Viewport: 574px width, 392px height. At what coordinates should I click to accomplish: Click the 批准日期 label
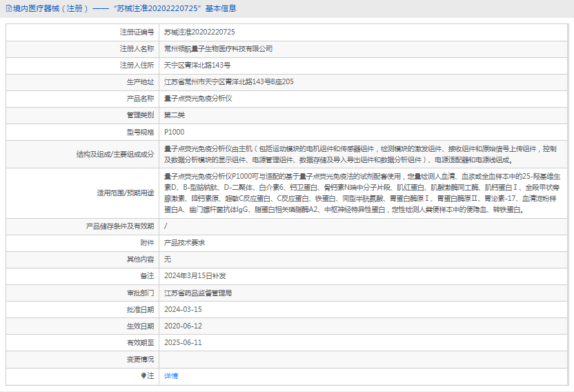[x=140, y=310]
